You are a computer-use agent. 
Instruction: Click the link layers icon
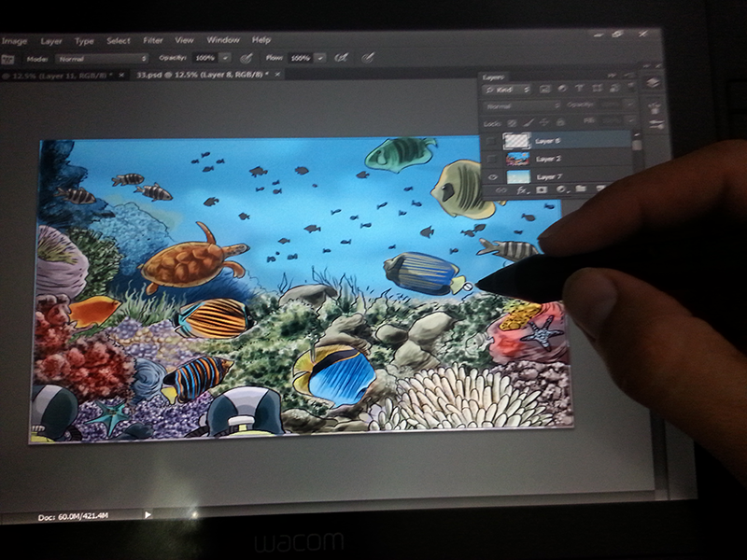point(500,190)
